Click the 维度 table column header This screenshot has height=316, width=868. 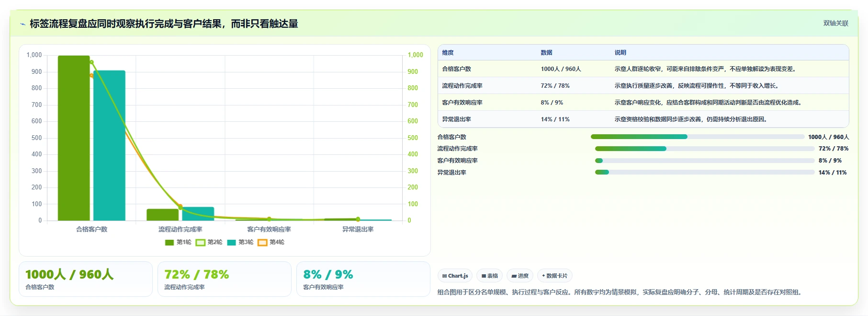pyautogui.click(x=448, y=53)
